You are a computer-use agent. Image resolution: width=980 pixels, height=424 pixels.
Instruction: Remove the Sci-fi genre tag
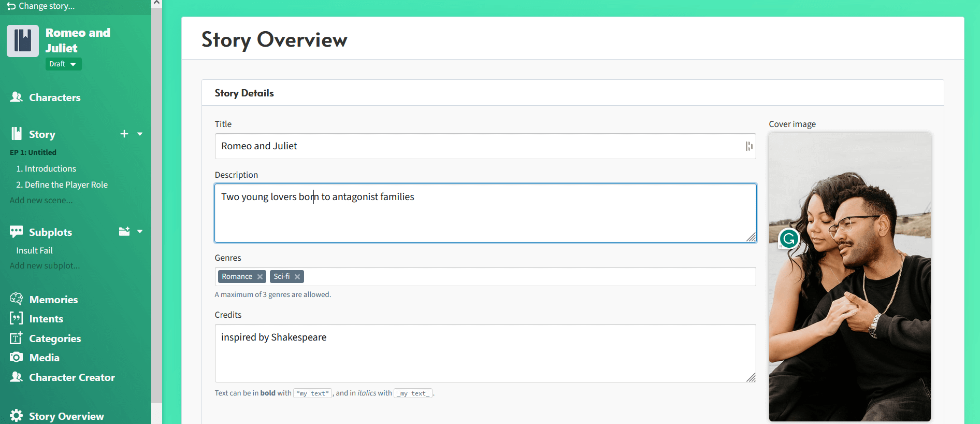click(x=297, y=277)
